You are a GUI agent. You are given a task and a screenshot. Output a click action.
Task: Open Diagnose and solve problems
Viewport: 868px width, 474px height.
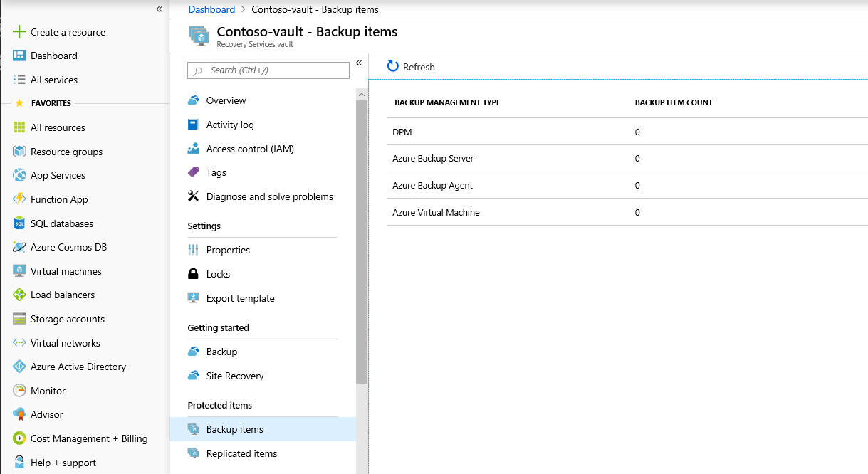[x=269, y=196]
